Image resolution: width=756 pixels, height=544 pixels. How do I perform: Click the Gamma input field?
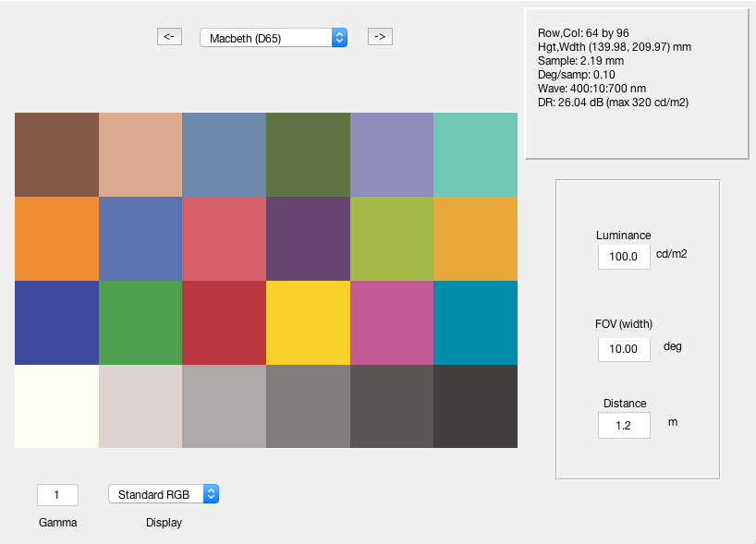pyautogui.click(x=57, y=495)
